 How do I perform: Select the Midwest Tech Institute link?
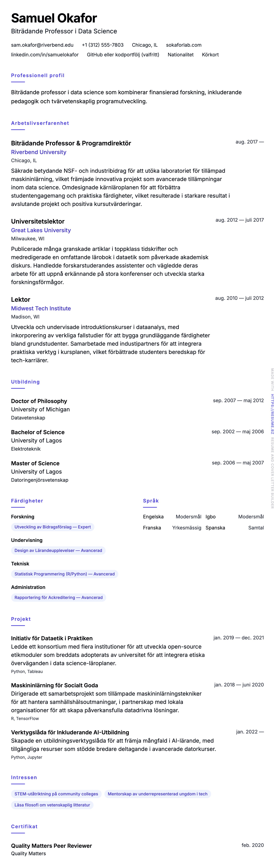(41, 308)
